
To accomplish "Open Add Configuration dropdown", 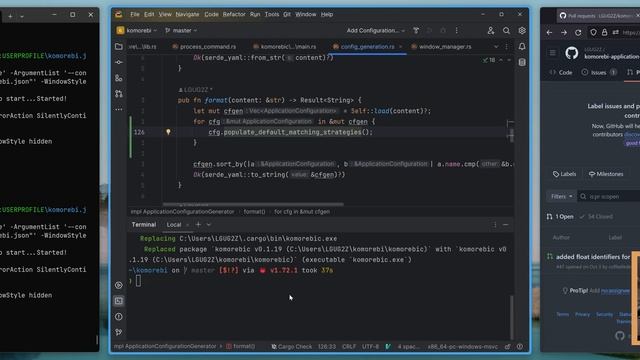I will click(x=376, y=31).
